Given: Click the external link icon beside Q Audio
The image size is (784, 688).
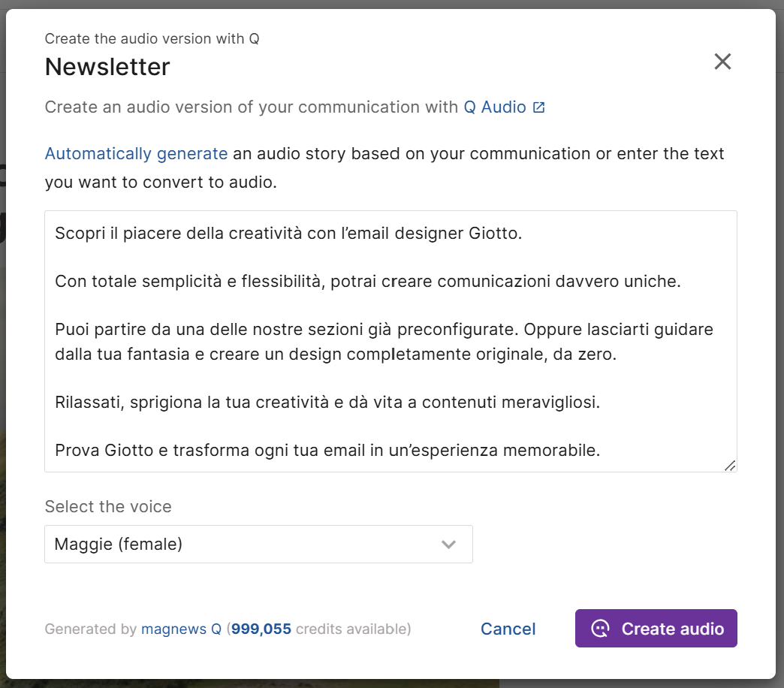Looking at the screenshot, I should point(538,107).
